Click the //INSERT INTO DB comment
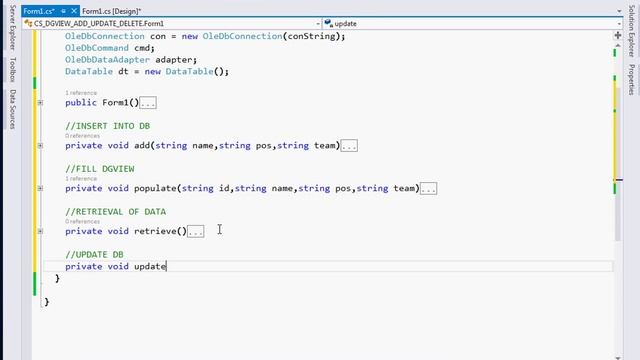 (107, 126)
